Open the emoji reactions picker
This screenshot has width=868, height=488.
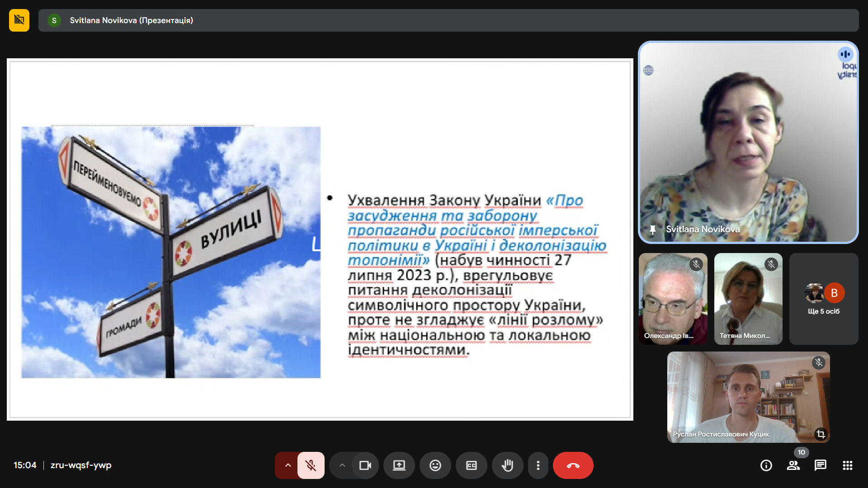coord(435,465)
